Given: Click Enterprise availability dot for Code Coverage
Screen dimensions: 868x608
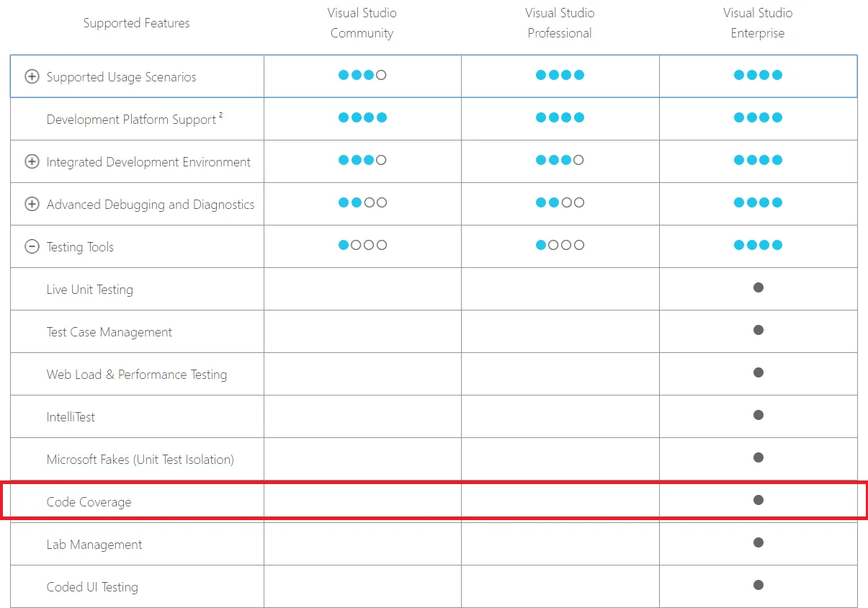Looking at the screenshot, I should click(x=758, y=500).
